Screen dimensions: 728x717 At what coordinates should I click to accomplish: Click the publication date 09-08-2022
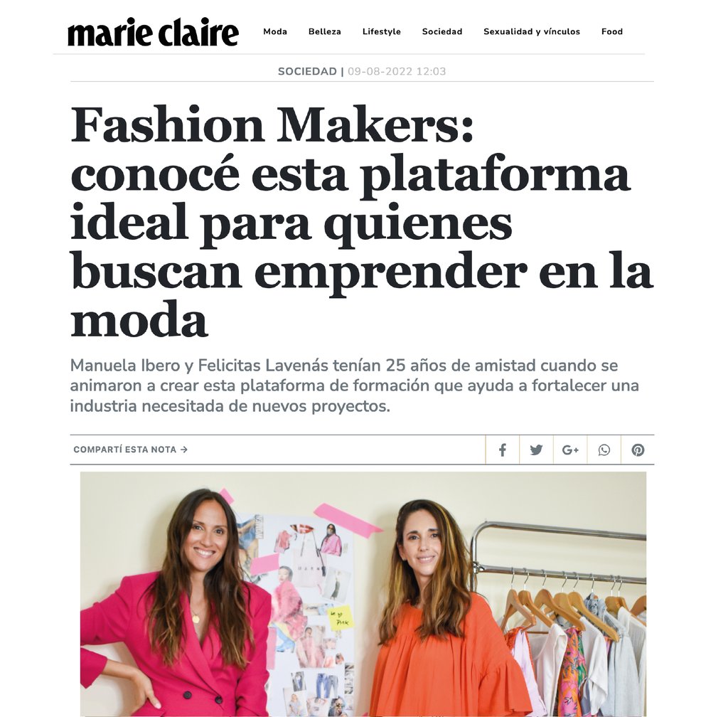pyautogui.click(x=380, y=72)
